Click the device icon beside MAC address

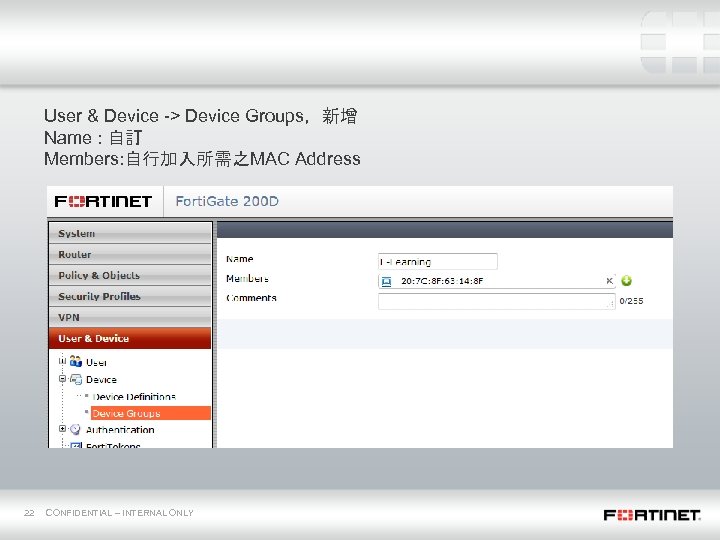coord(387,281)
